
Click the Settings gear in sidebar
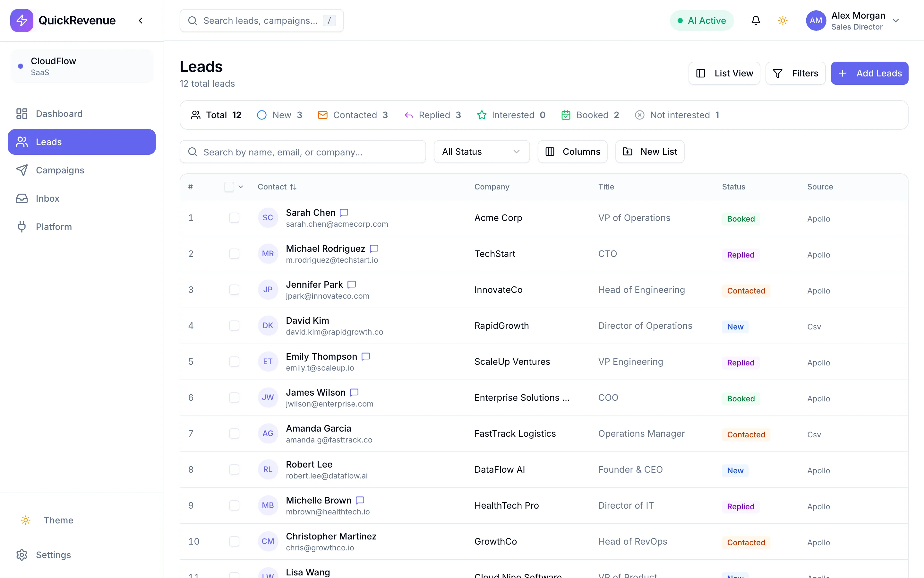22,555
